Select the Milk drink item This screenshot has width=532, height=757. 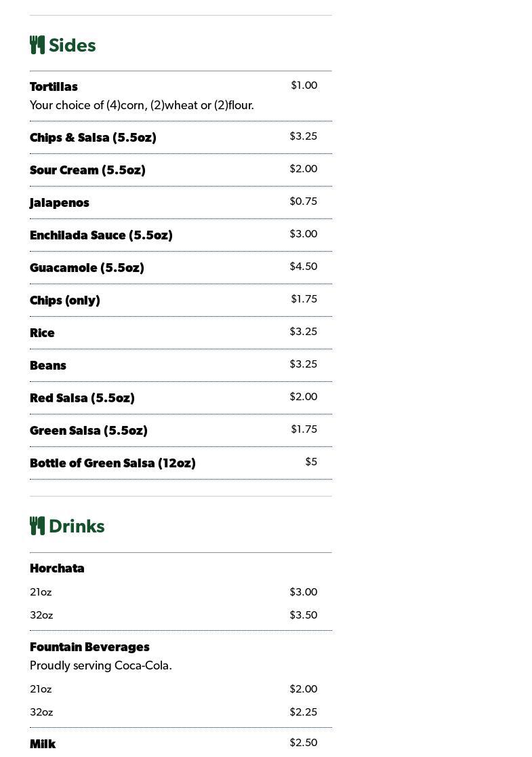pyautogui.click(x=43, y=744)
